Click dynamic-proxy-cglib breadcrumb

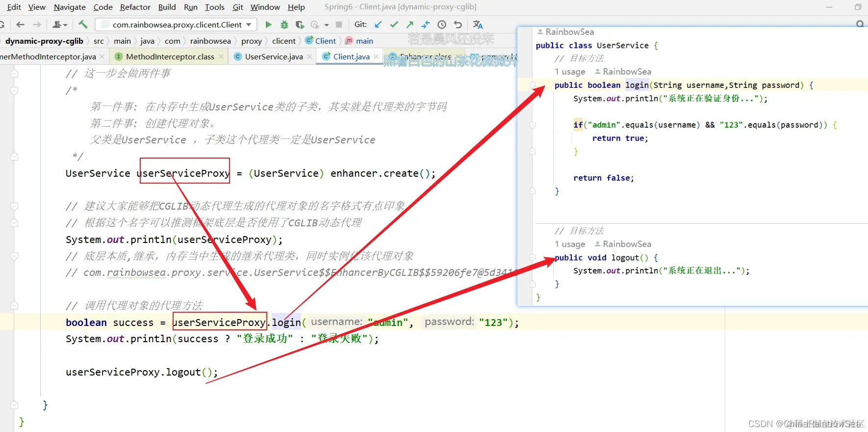44,41
